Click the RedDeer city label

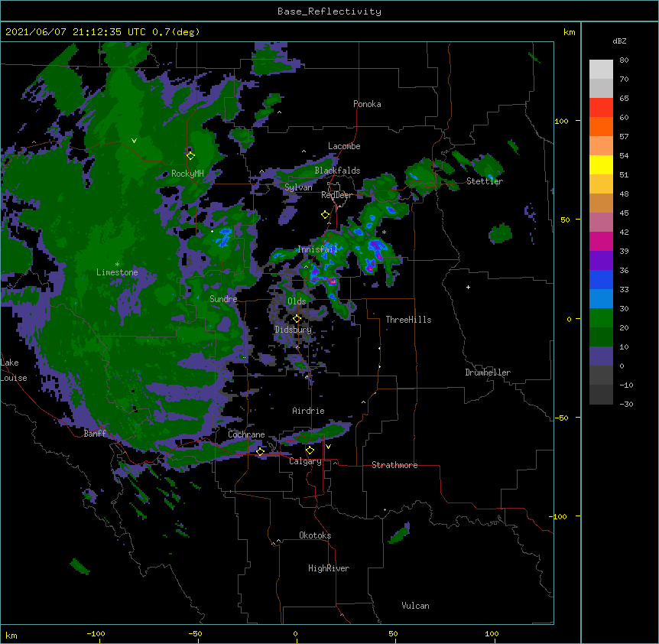336,195
